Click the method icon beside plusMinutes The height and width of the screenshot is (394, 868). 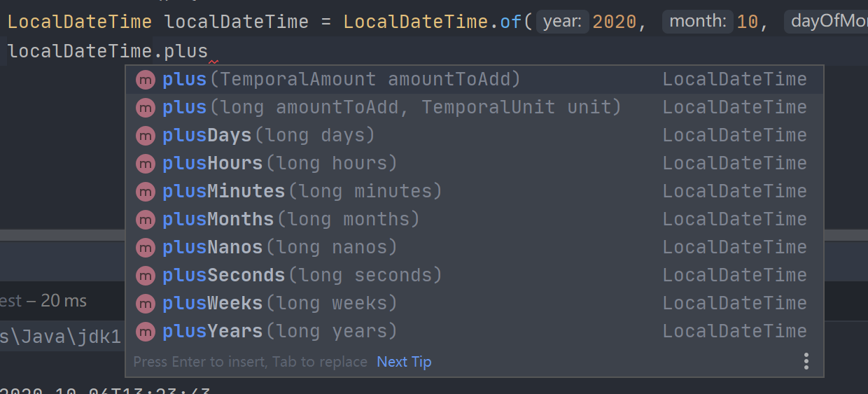coord(145,192)
